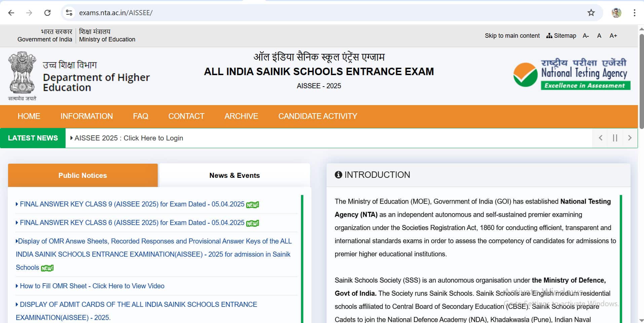Open CANDIDATE ACTIVITY menu item

(317, 116)
